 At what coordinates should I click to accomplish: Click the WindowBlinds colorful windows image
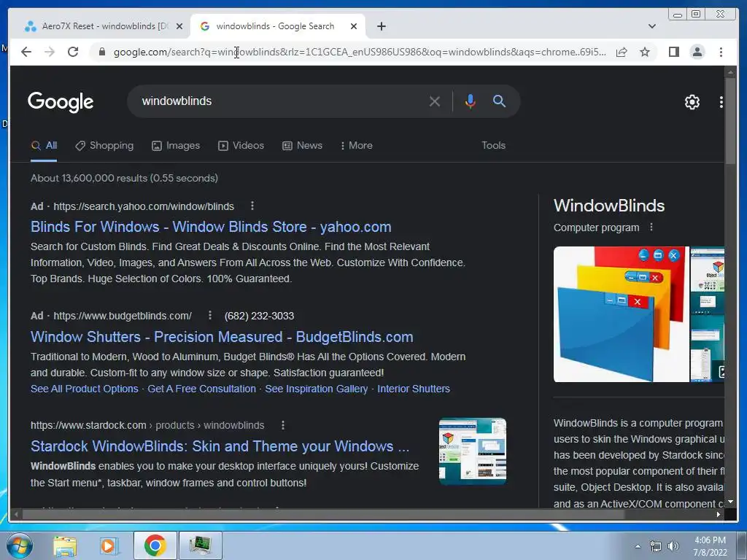tap(622, 314)
